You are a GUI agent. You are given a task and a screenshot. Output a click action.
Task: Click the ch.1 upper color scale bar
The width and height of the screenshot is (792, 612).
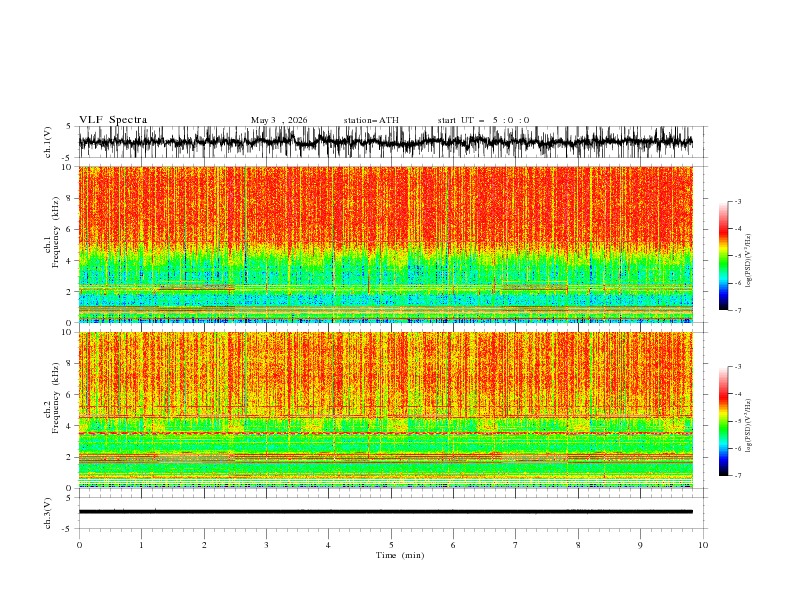(723, 256)
